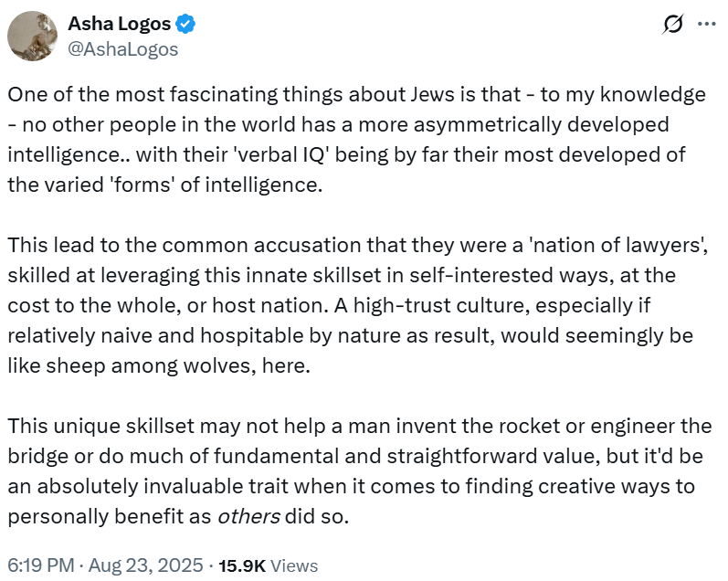This screenshot has width=728, height=581.
Task: Click the 6:19 PM timestamp
Action: [39, 566]
